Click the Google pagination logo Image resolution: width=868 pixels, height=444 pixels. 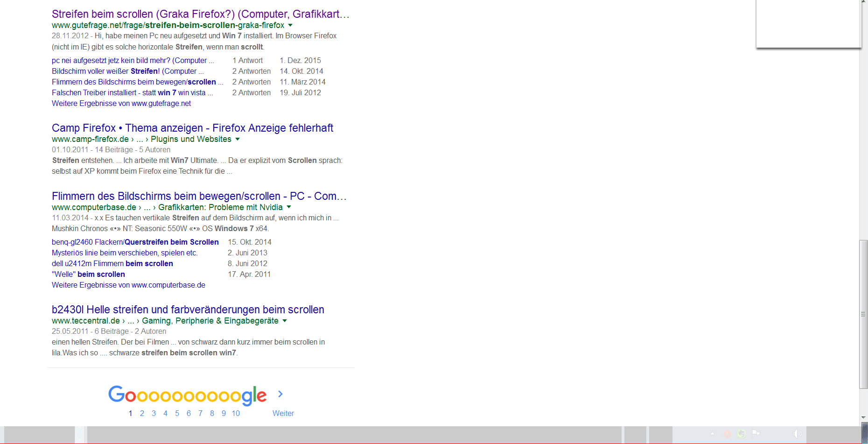(x=188, y=395)
